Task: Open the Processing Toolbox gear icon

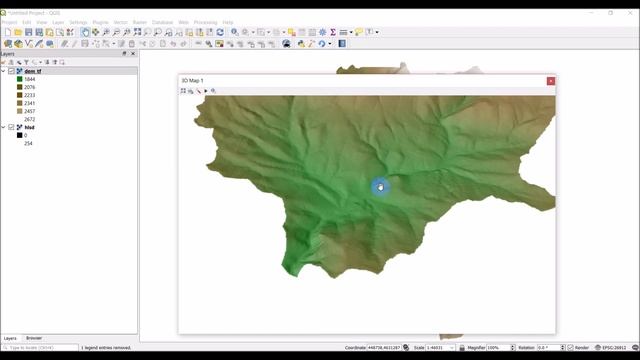Action: click(322, 32)
